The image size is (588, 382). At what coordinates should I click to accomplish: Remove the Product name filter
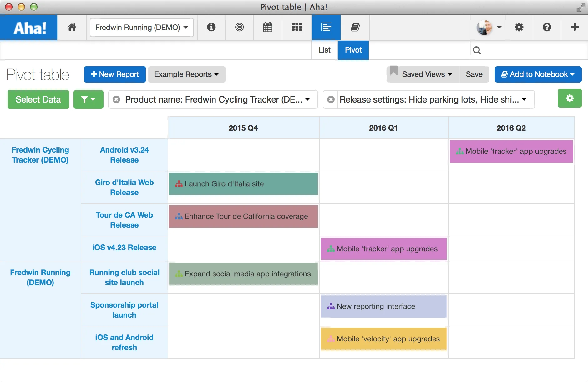click(x=116, y=99)
